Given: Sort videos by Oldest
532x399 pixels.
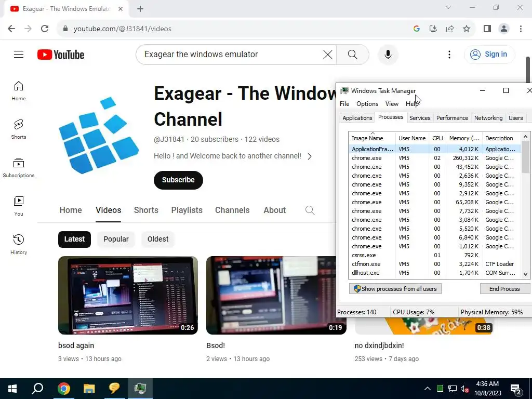Looking at the screenshot, I should tap(158, 239).
